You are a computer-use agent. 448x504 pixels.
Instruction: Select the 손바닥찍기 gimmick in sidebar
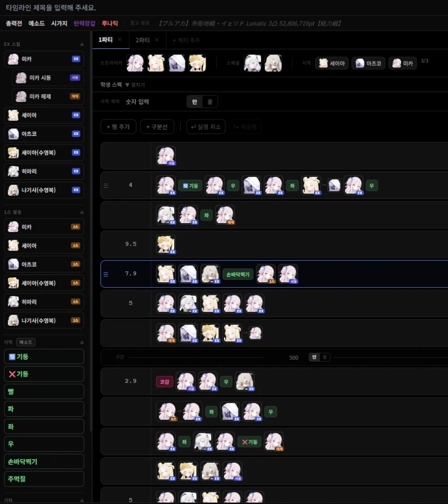(x=44, y=462)
